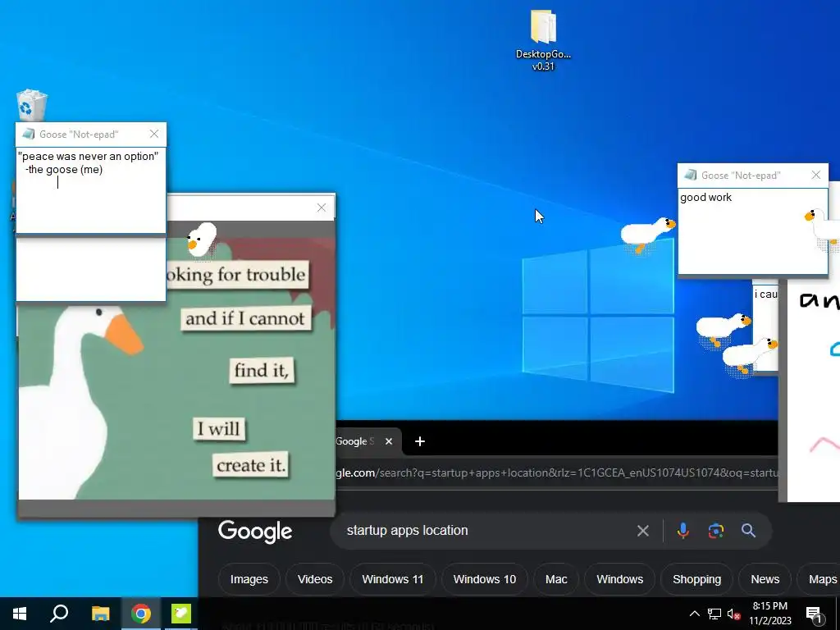Image resolution: width=840 pixels, height=630 pixels.
Task: Click the 'create it.' caption in the meme
Action: click(x=251, y=465)
